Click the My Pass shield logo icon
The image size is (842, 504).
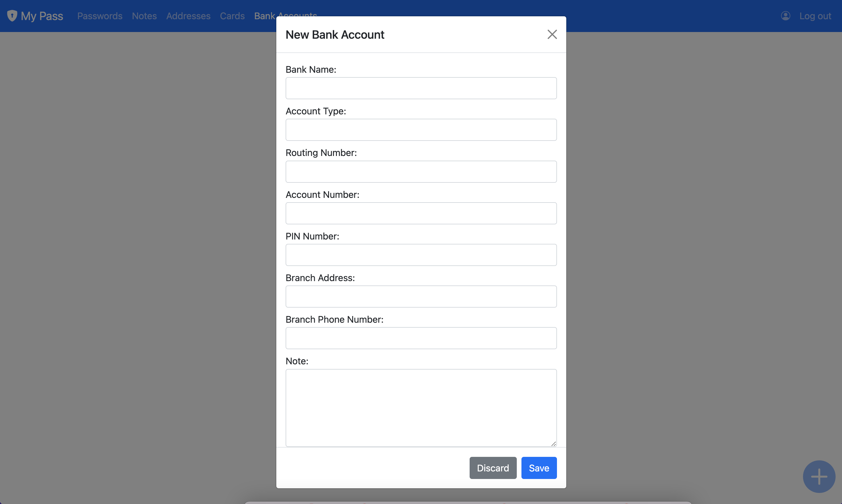[12, 16]
